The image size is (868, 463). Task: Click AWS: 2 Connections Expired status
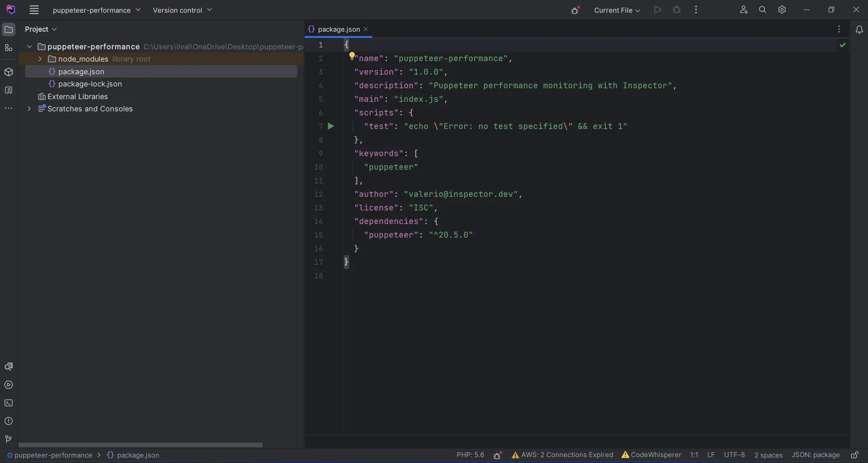coord(563,455)
